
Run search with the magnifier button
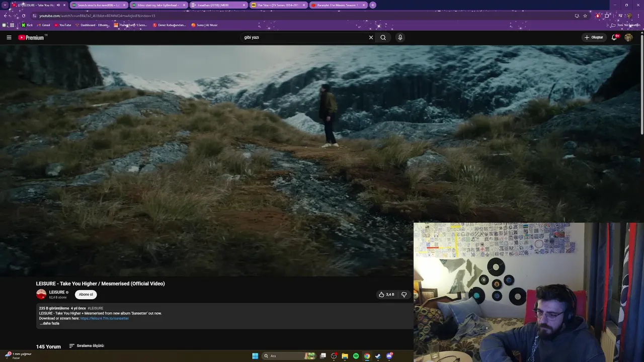point(383,37)
